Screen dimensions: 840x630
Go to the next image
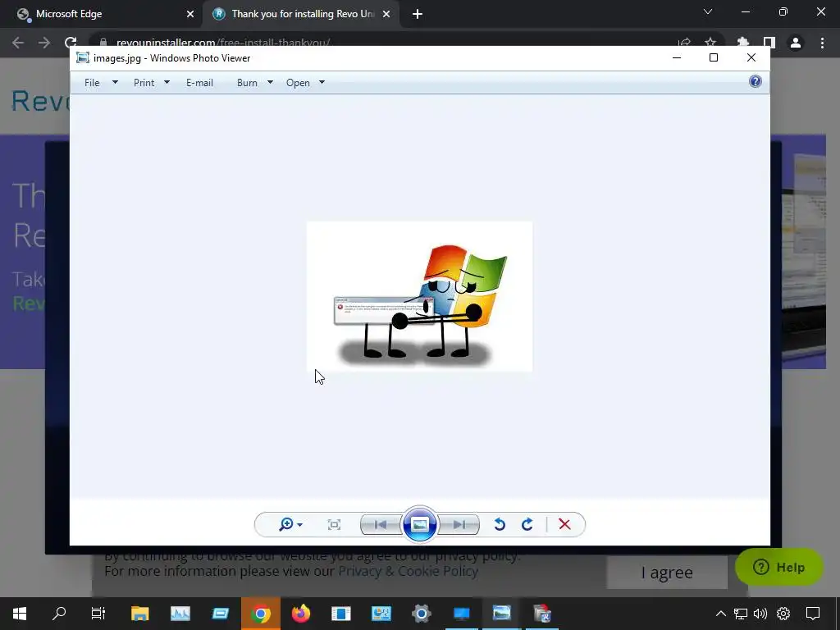[459, 524]
